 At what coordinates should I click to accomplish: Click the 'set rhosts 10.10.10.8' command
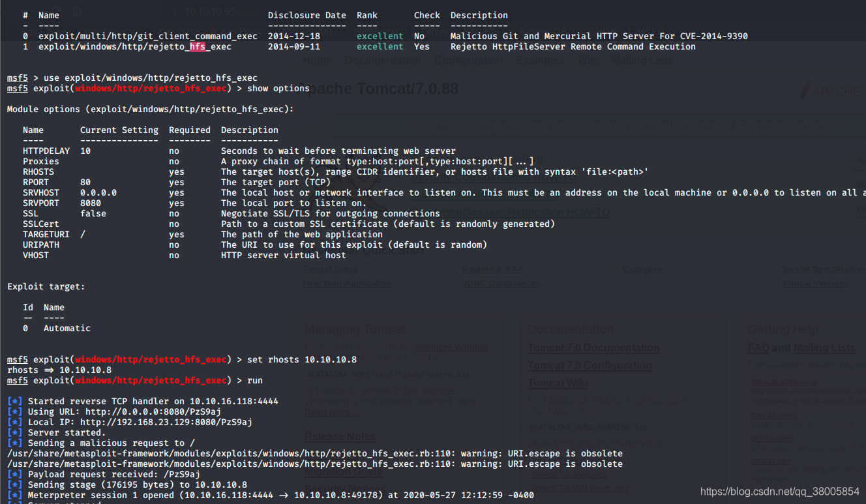coord(302,359)
